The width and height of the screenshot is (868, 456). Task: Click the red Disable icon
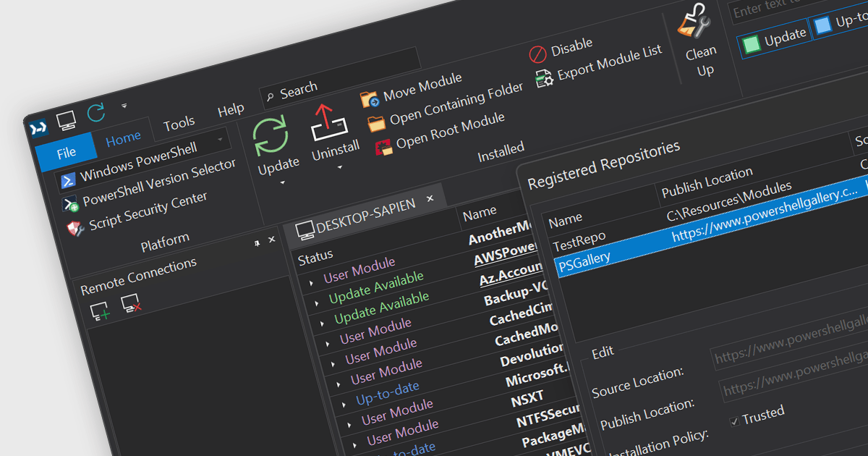[x=537, y=54]
